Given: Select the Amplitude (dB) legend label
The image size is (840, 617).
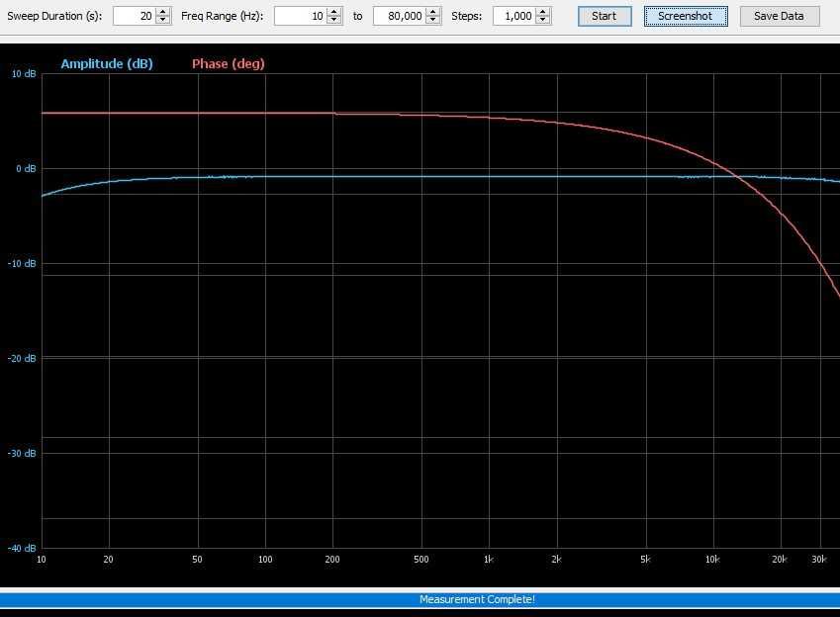Looking at the screenshot, I should (107, 63).
